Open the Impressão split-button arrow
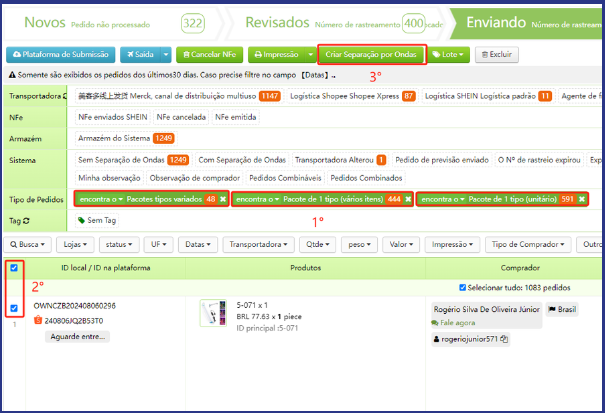The image size is (605, 413). coord(310,54)
